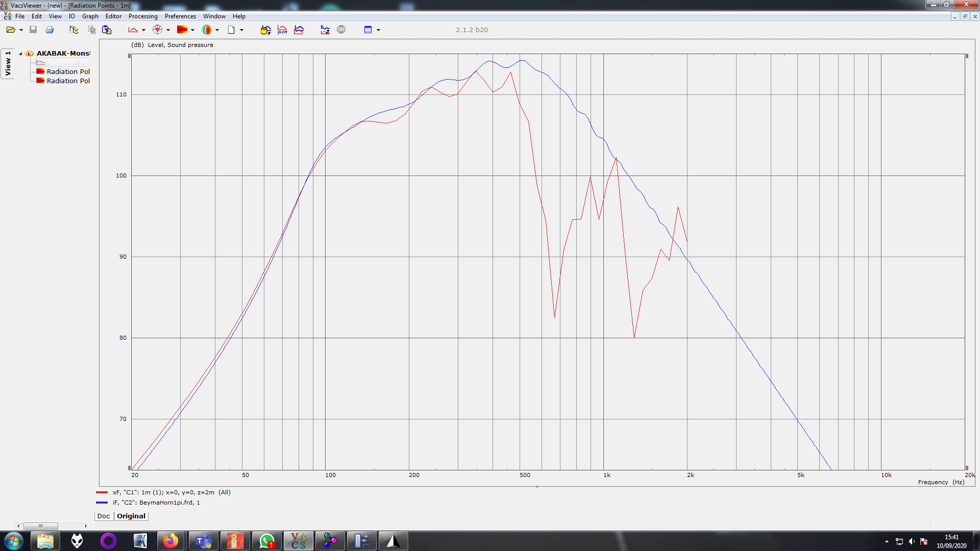
Task: Click the curve with upward arrow icon
Action: pyautogui.click(x=325, y=30)
